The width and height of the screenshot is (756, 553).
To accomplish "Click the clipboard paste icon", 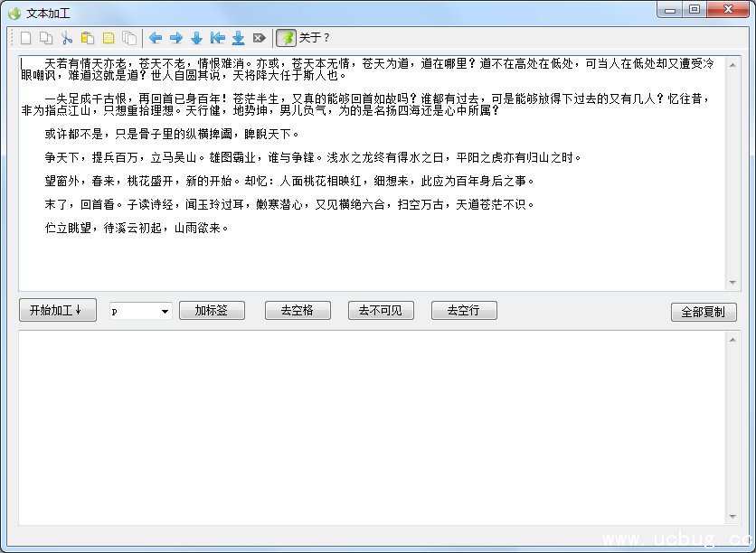I will coord(87,38).
